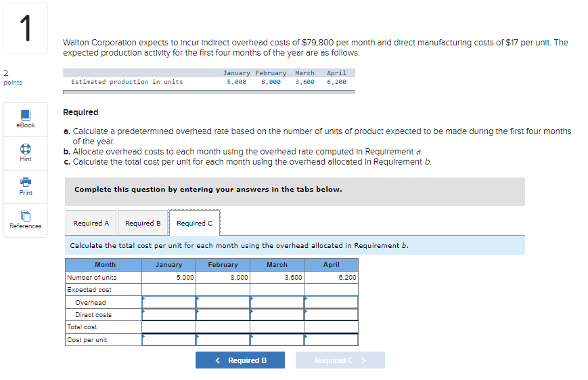Click the 'February' column header in answer table

click(x=223, y=265)
